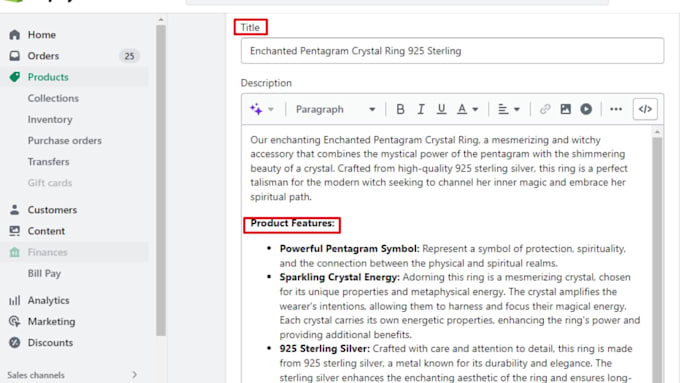Insert a link in description
The image size is (680, 383).
545,109
